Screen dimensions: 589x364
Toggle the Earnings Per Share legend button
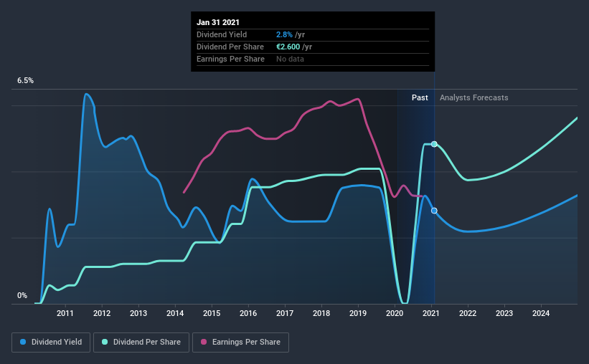coord(240,343)
